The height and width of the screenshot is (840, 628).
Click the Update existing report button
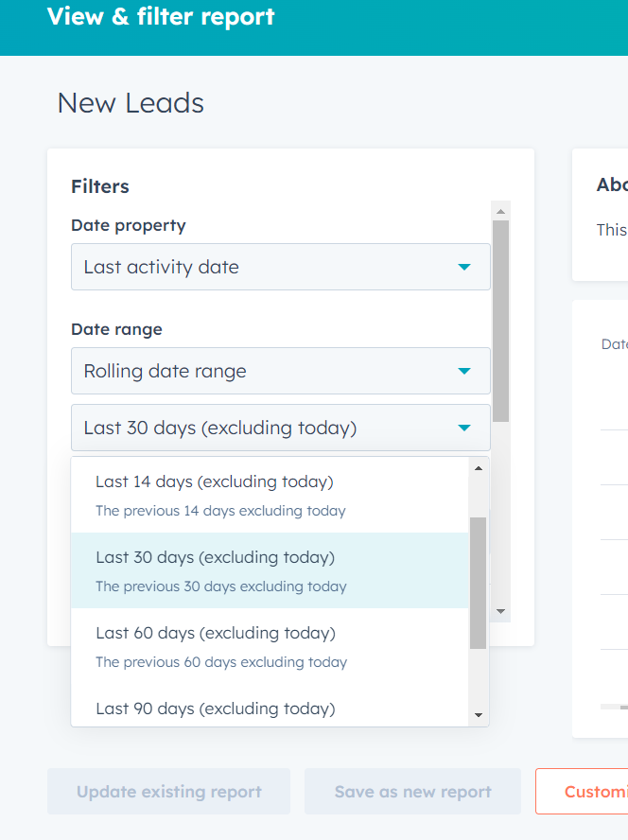click(x=168, y=791)
